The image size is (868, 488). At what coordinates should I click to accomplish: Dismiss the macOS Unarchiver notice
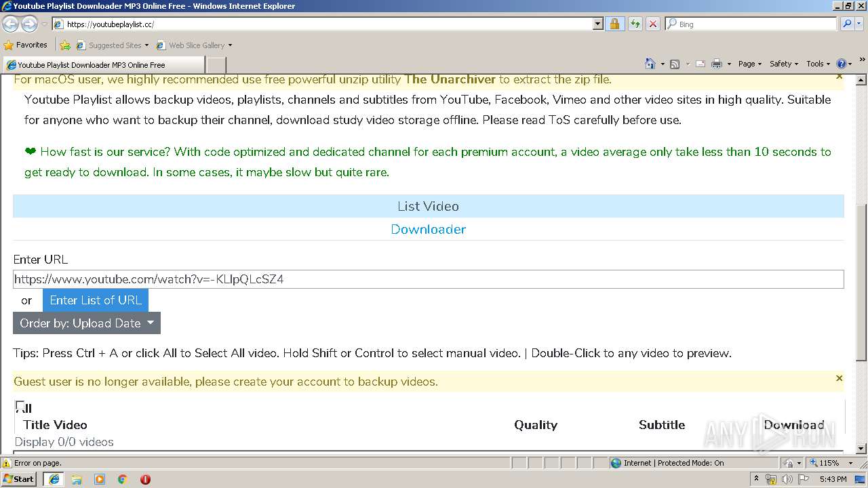[x=839, y=76]
